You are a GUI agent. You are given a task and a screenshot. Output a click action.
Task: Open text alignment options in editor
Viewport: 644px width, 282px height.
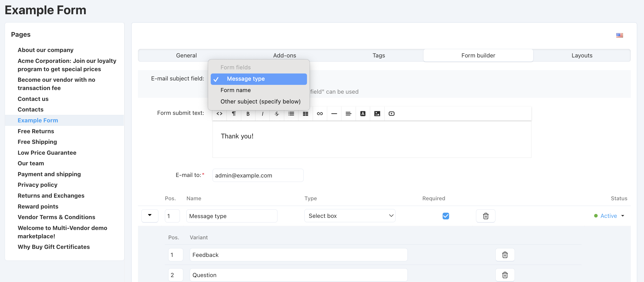coord(348,114)
